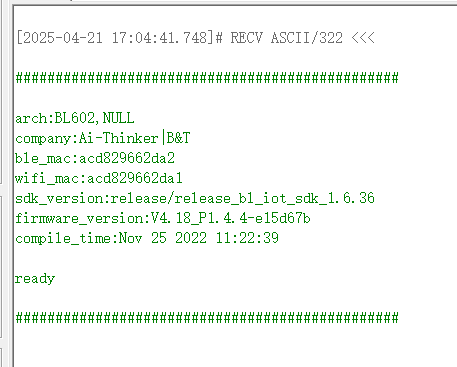The height and width of the screenshot is (367, 457).
Task: Click the timestamp 2025-04-21 17:04:41.748
Action: (115, 37)
